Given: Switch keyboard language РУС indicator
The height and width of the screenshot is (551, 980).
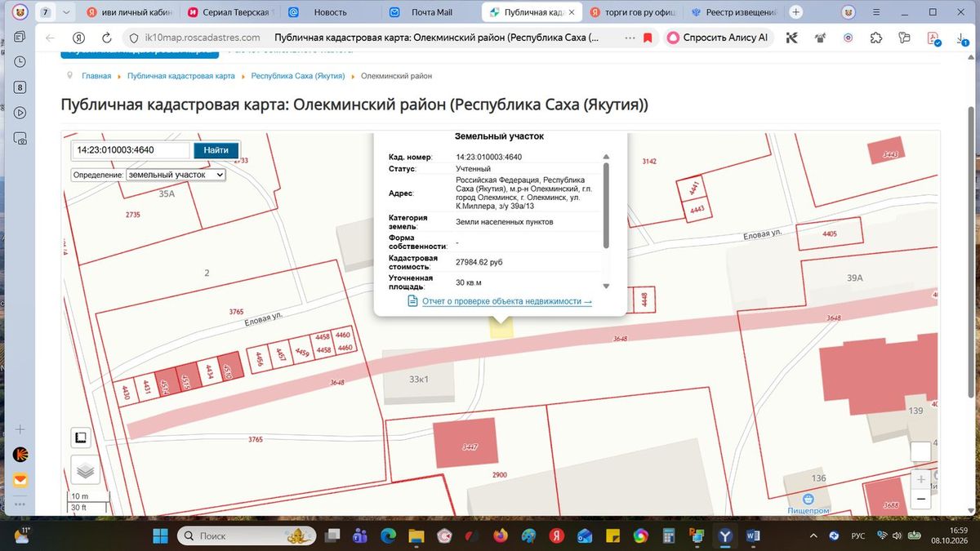Looking at the screenshot, I should point(858,535).
